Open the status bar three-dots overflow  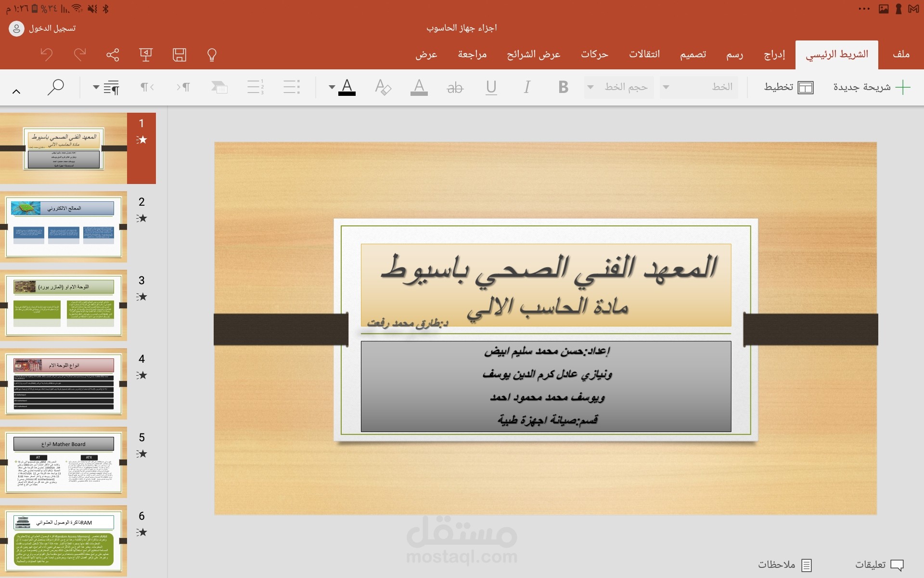click(864, 9)
